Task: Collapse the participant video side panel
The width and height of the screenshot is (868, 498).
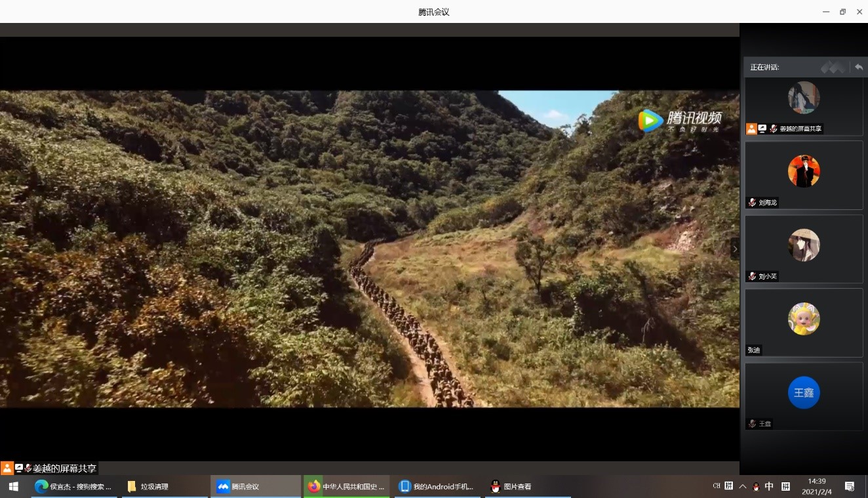Action: [735, 249]
